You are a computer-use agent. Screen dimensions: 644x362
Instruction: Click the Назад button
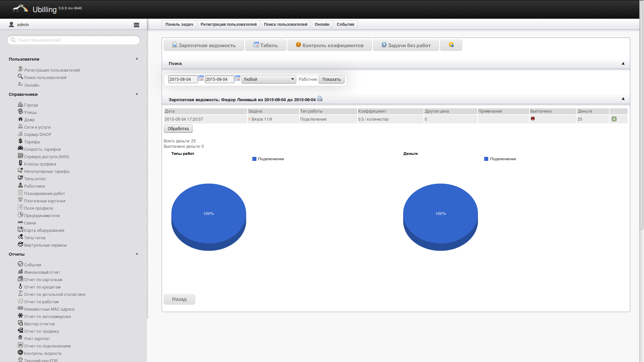(x=179, y=299)
